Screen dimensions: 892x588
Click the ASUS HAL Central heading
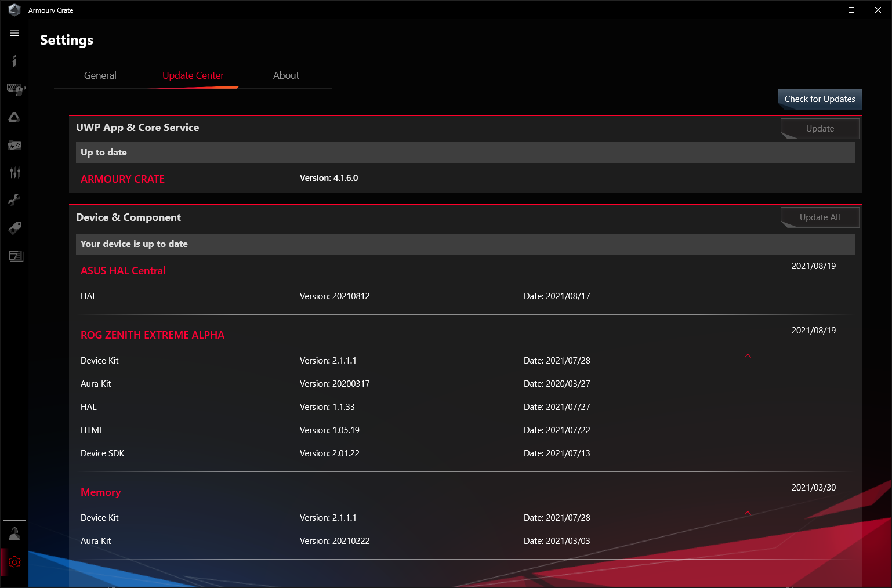point(123,271)
